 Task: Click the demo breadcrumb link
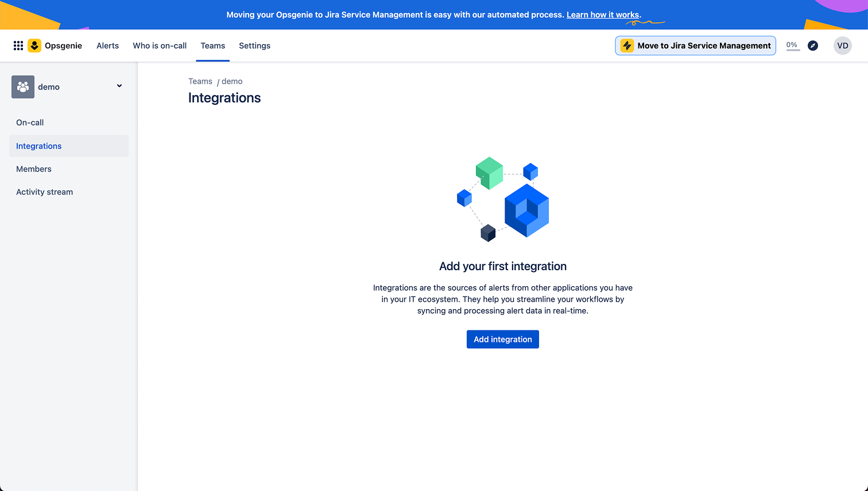(232, 81)
